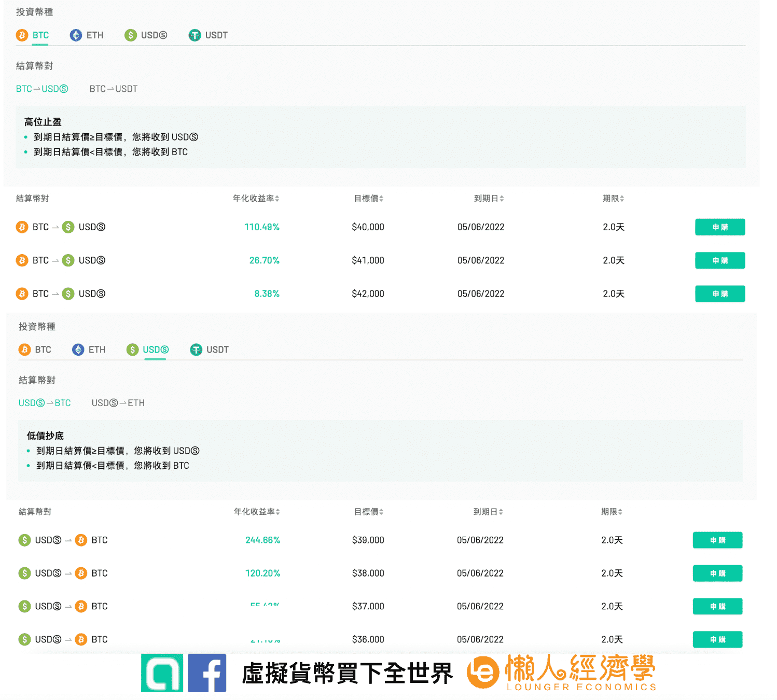Click Bitcoin icon in the $37,000 row

tap(81, 607)
